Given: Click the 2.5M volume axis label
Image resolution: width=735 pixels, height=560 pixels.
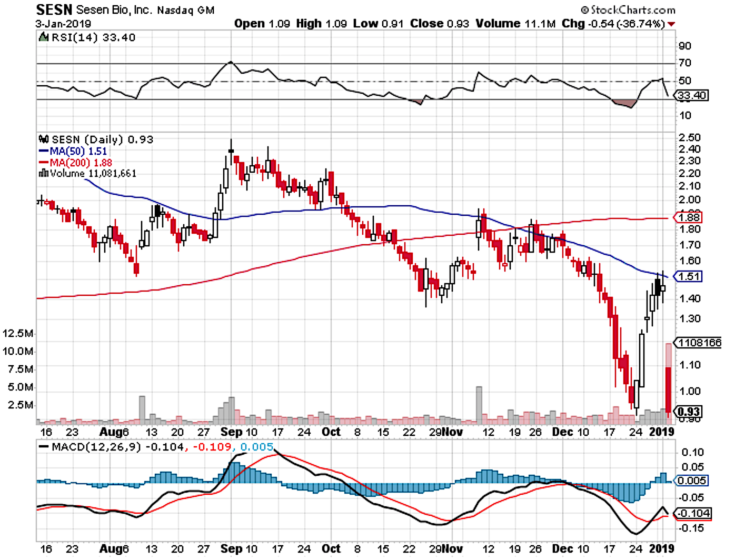Looking at the screenshot, I should (21, 405).
